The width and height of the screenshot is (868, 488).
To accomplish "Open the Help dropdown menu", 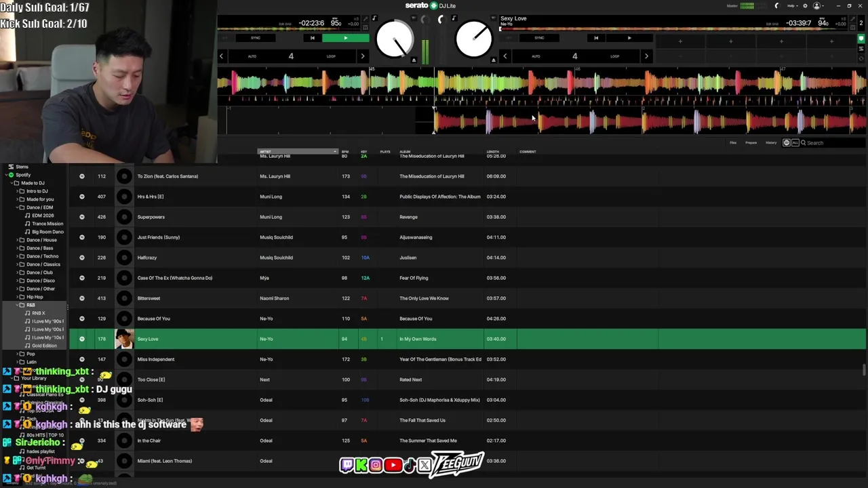I will click(x=791, y=5).
